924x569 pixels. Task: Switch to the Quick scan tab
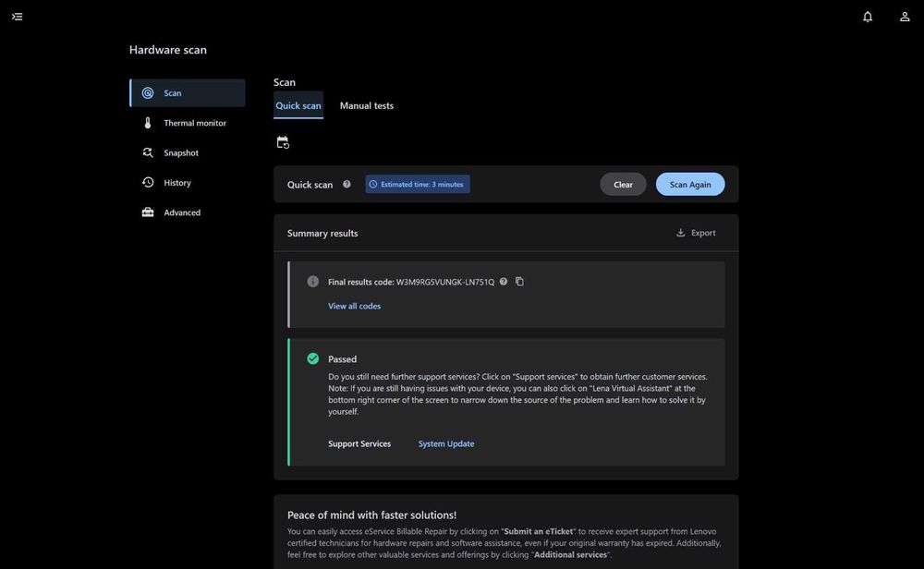tap(298, 105)
